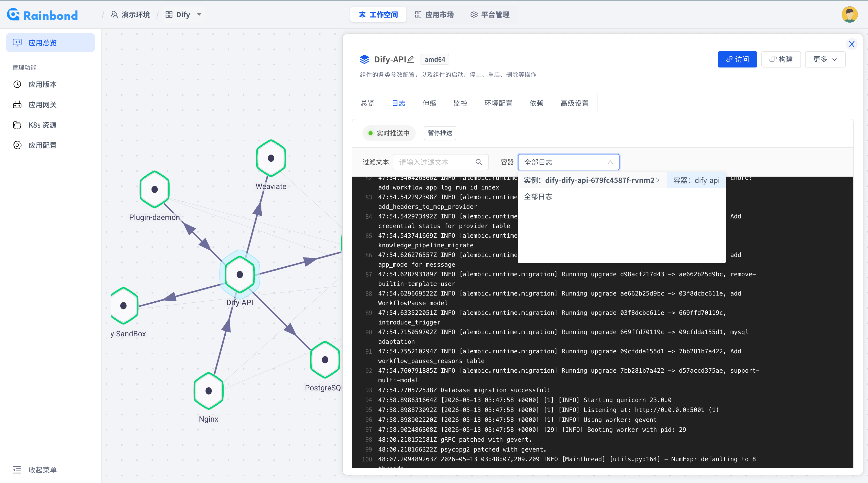Open 应用配置 in the sidebar

pyautogui.click(x=51, y=145)
